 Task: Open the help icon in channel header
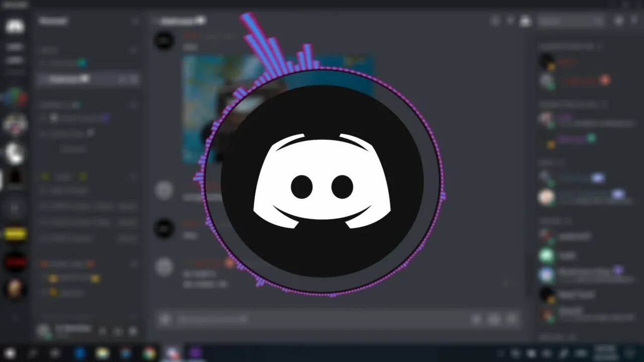634,21
